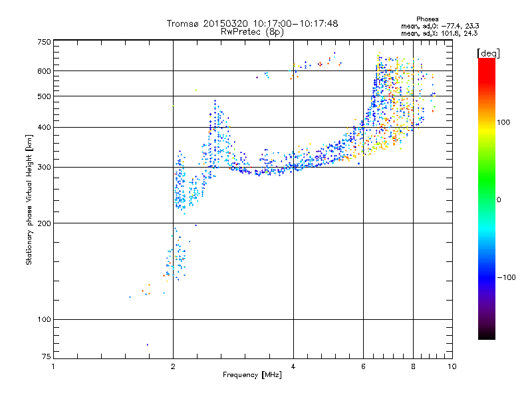The width and height of the screenshot is (532, 399).
Task: Click the 300 tick label on the y-axis
Action: click(x=43, y=168)
